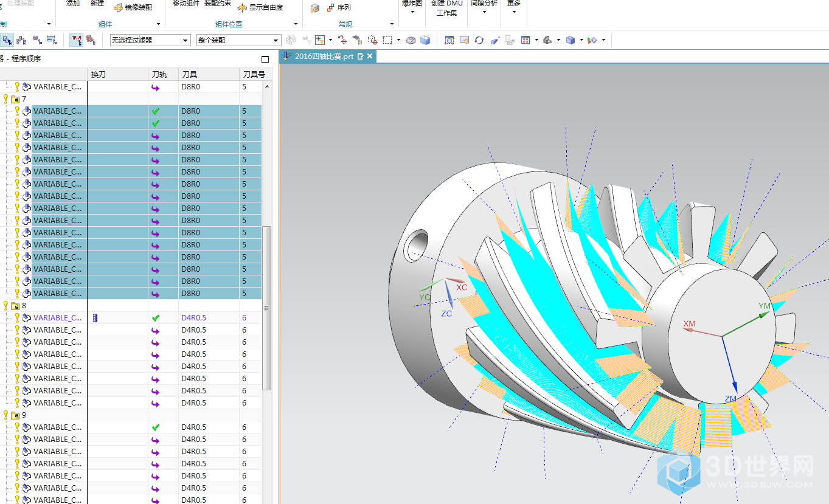Click the 添加 component button

(73, 4)
